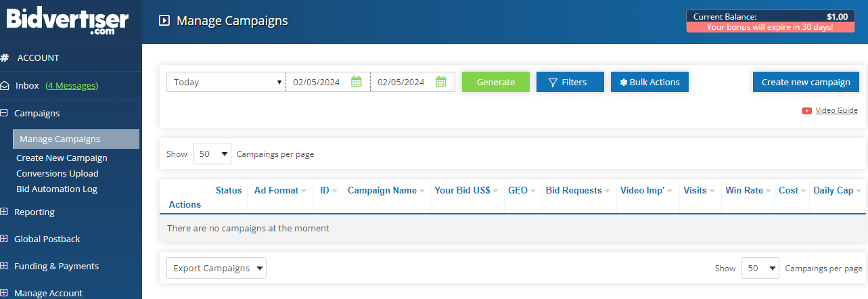
Task: Select Create New Campaign in sidebar
Action: pos(62,158)
